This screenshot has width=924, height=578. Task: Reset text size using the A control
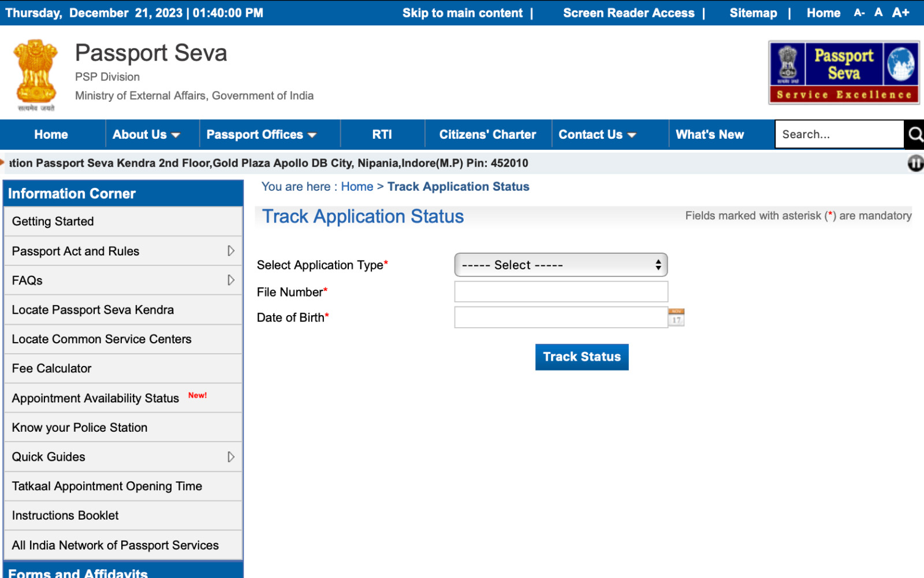(878, 12)
